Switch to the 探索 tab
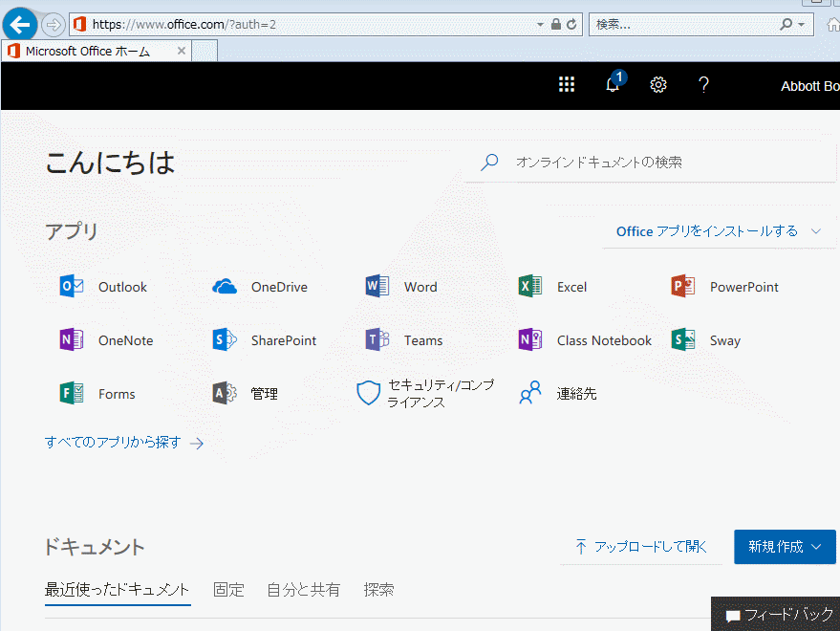This screenshot has width=840, height=631. click(x=378, y=590)
